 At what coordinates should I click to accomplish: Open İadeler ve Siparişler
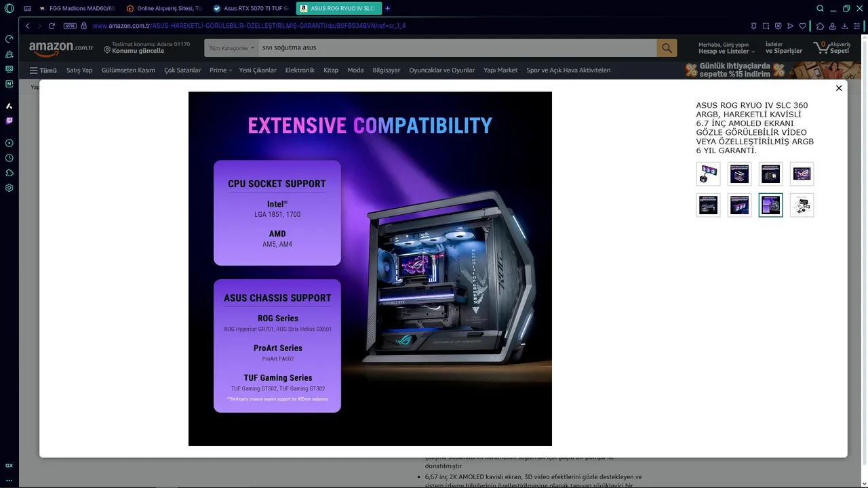pos(784,47)
